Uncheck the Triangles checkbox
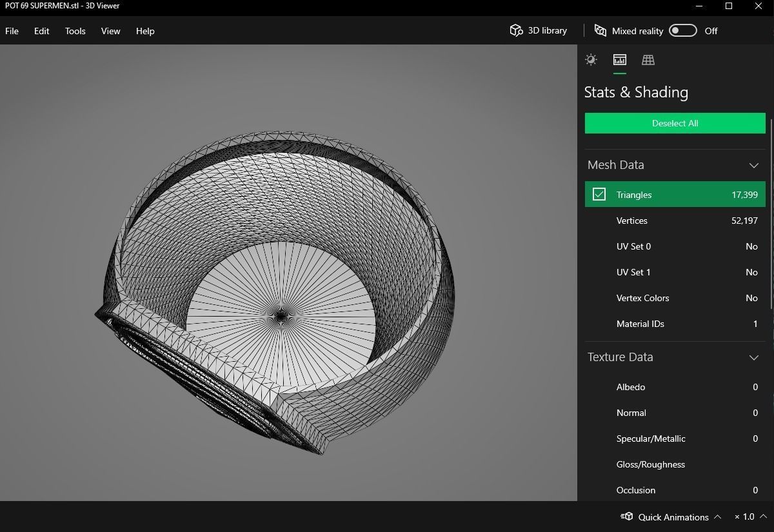This screenshot has height=532, width=774. 599,194
